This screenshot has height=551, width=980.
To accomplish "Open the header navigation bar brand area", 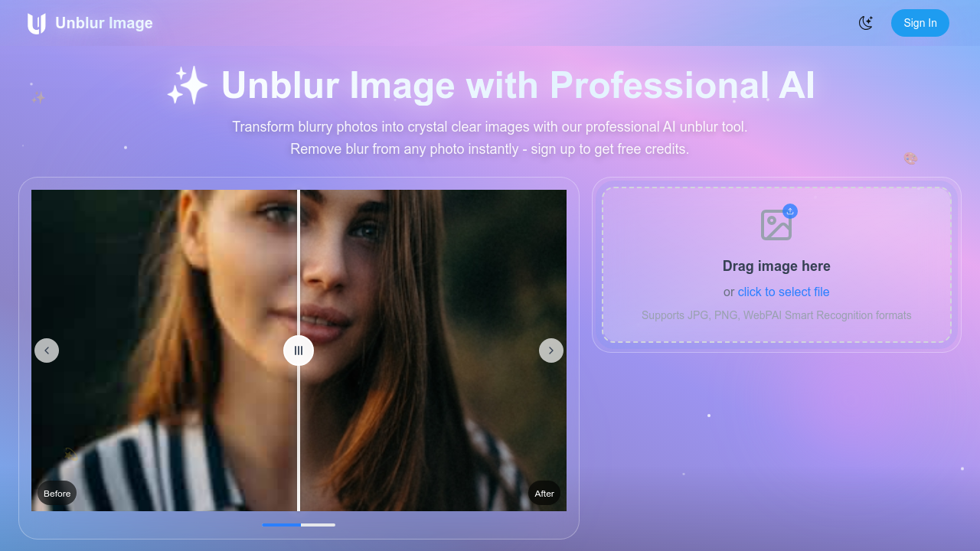I will 88,23.
